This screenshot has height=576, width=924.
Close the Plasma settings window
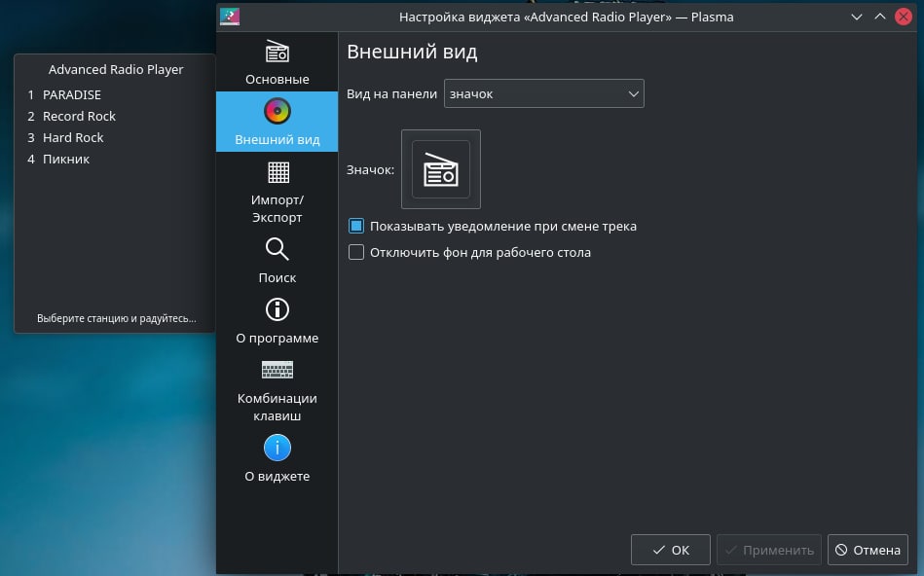[904, 17]
